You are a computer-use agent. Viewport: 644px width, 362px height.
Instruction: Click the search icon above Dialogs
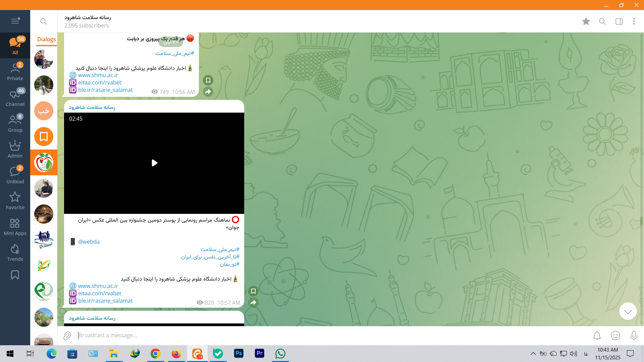click(x=44, y=21)
